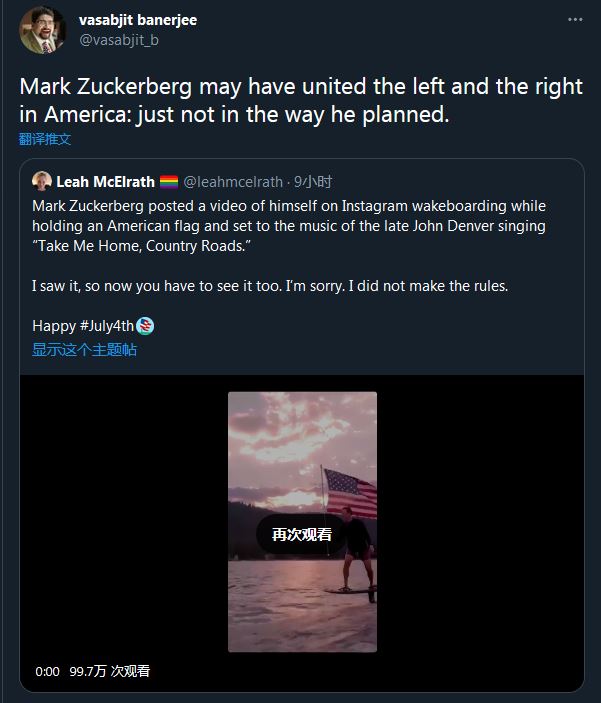
Task: Click the American flag in the video thumbnail
Action: [x=350, y=492]
